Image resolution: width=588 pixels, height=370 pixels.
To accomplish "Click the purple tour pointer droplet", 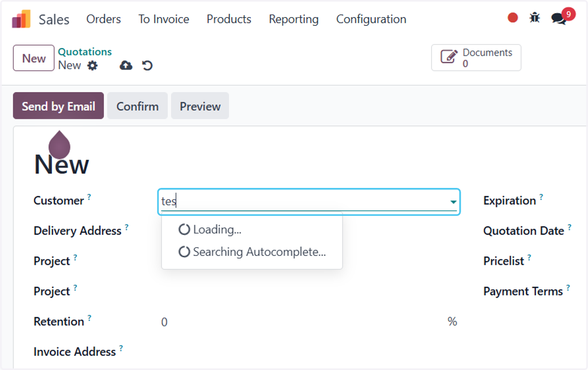I will pos(59,144).
